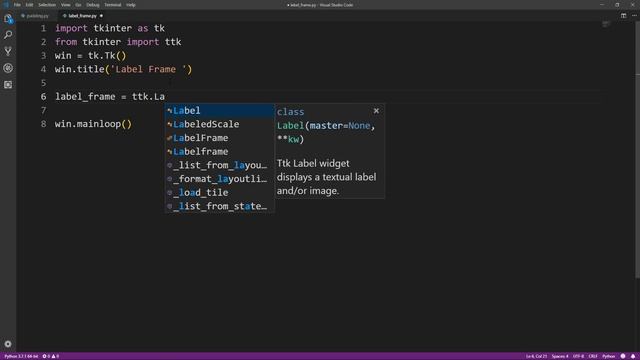Click 'from tkinter import ttk' on line 2
Image resolution: width=640 pixels, height=360 pixels.
118,42
